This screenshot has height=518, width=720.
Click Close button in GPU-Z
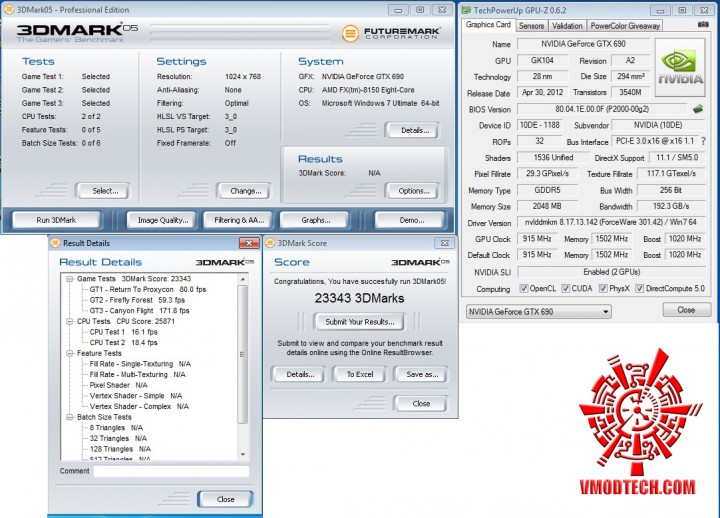click(x=686, y=310)
